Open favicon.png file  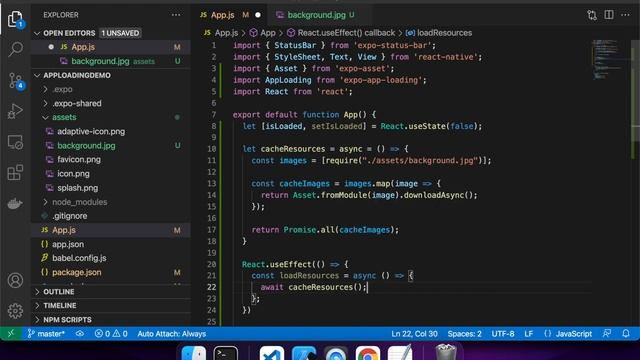pos(79,160)
